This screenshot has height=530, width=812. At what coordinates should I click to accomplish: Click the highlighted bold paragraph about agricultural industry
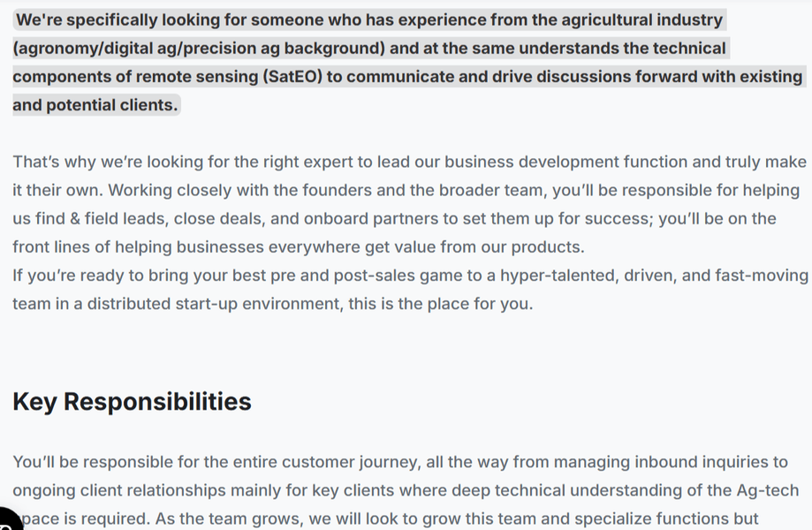click(x=407, y=62)
